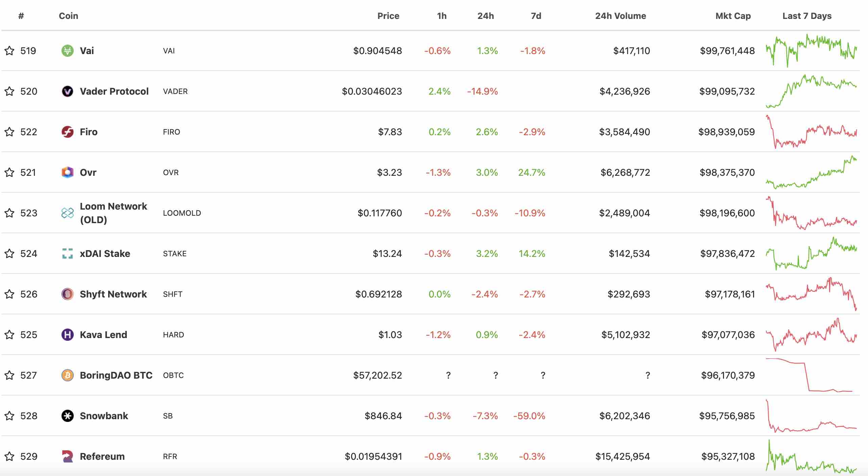The image size is (868, 476).
Task: Open the Ovr 7-day sparkline chart
Action: [x=811, y=172]
